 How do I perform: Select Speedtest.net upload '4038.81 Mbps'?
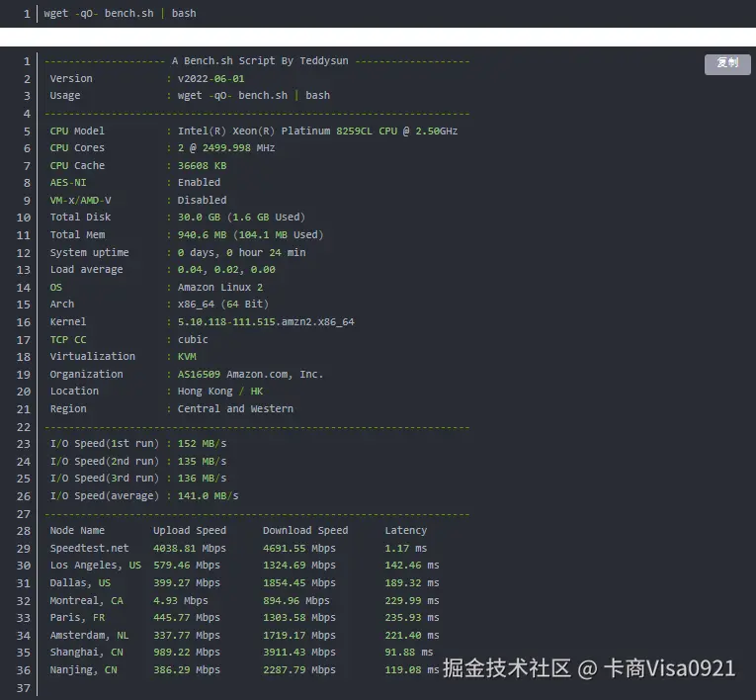(190, 549)
